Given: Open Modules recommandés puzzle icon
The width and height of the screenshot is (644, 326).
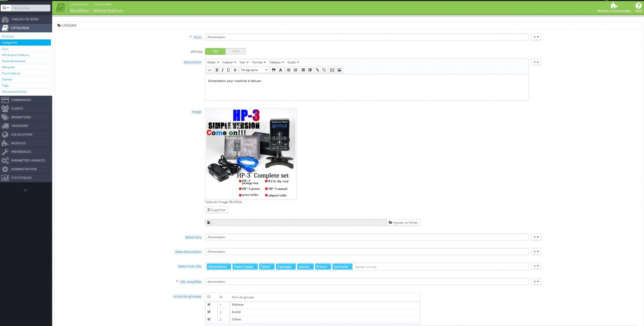Looking at the screenshot, I should coord(614,6).
